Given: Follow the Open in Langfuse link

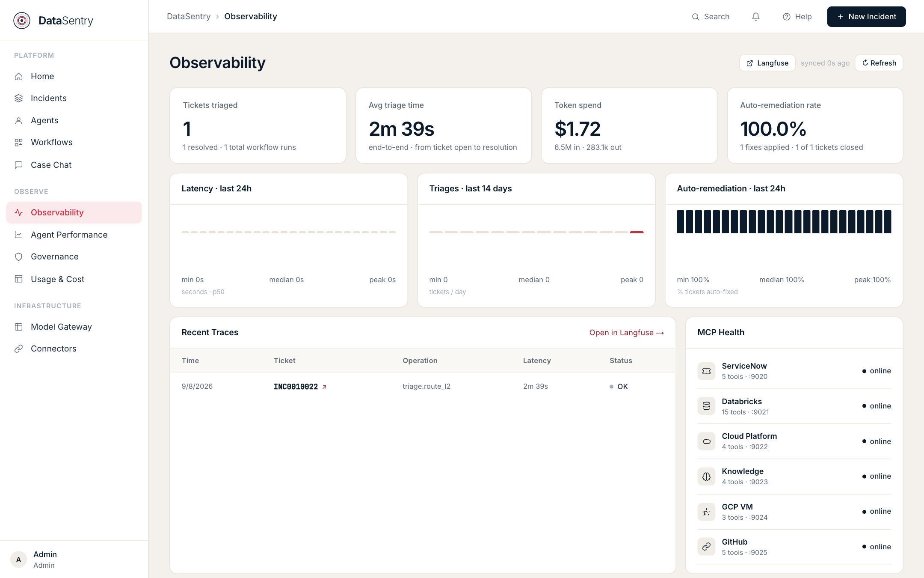Looking at the screenshot, I should pyautogui.click(x=627, y=333).
